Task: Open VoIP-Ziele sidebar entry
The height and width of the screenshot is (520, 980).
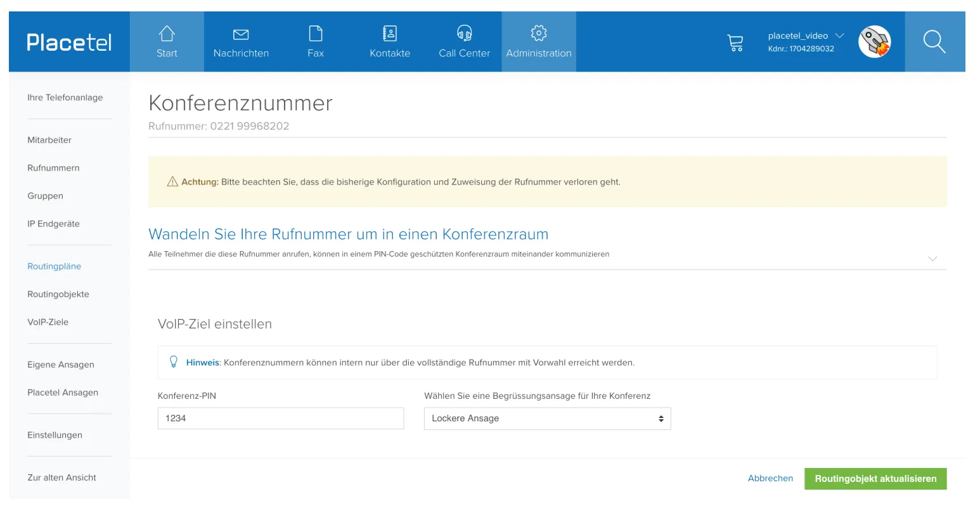Action: point(48,322)
